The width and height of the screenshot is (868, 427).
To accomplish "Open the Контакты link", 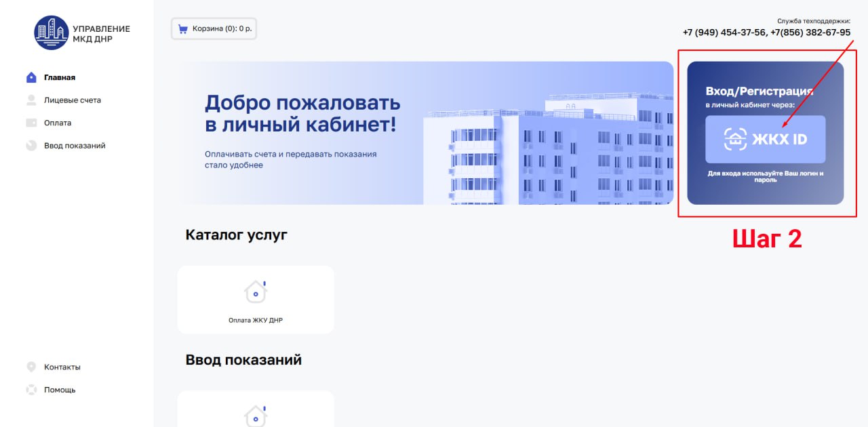I will pos(62,367).
